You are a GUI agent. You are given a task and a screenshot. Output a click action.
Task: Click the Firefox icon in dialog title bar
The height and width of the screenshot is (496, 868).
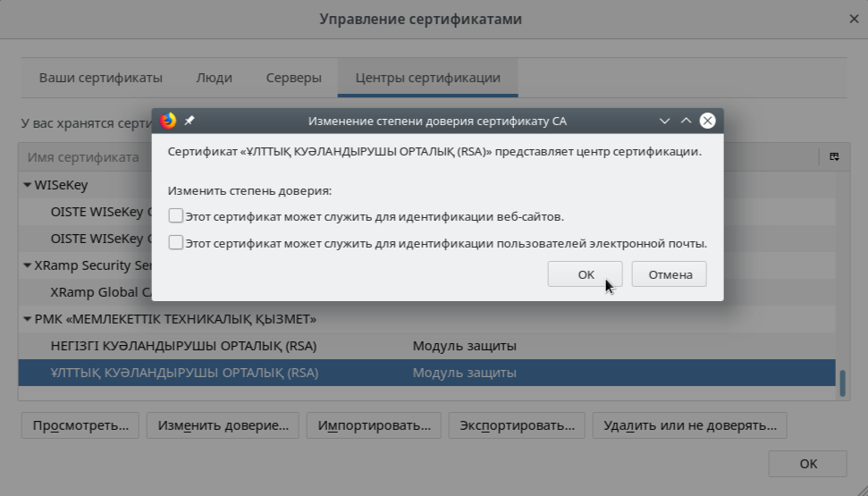click(168, 121)
